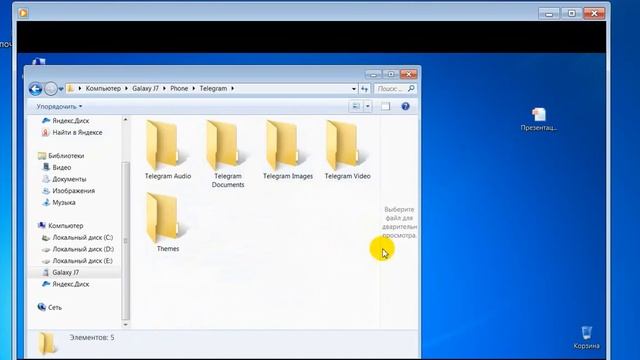The image size is (640, 360).
Task: Maximize the Explorer window
Action: point(391,74)
